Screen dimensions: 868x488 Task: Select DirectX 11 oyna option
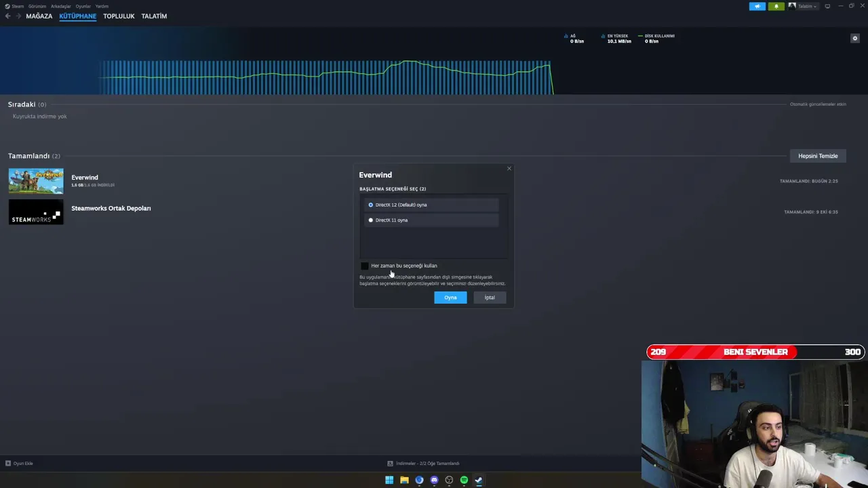(432, 220)
